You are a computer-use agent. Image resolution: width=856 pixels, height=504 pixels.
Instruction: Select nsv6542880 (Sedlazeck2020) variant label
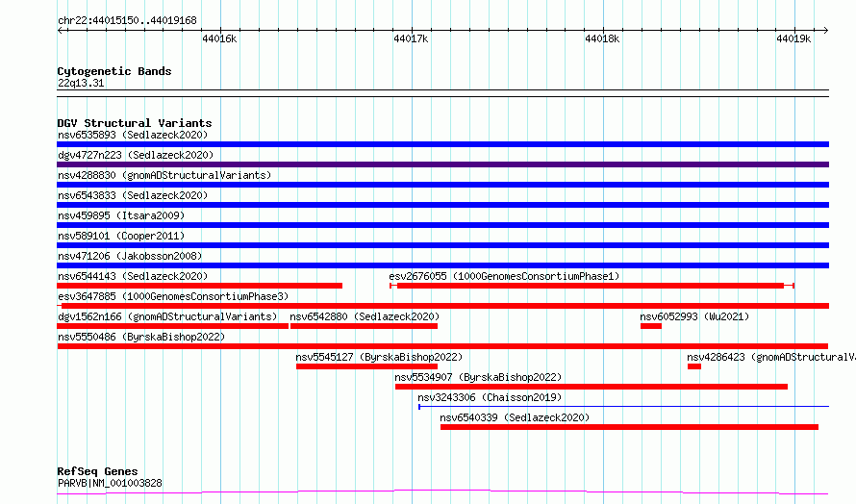(x=365, y=316)
